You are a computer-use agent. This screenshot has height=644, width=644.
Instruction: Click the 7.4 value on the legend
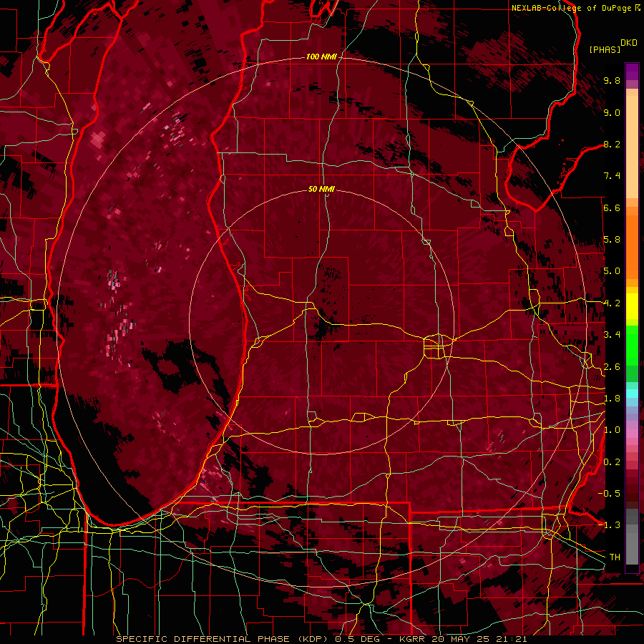[x=612, y=176]
